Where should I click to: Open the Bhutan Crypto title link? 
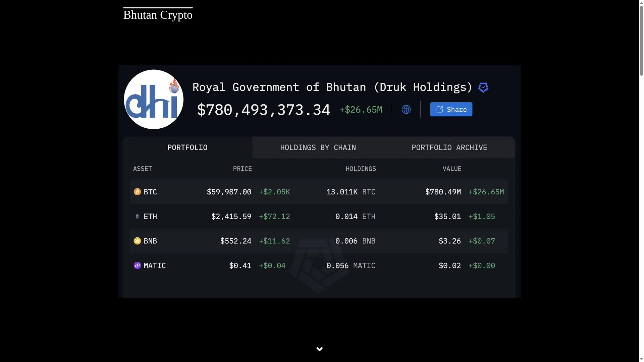point(158,15)
